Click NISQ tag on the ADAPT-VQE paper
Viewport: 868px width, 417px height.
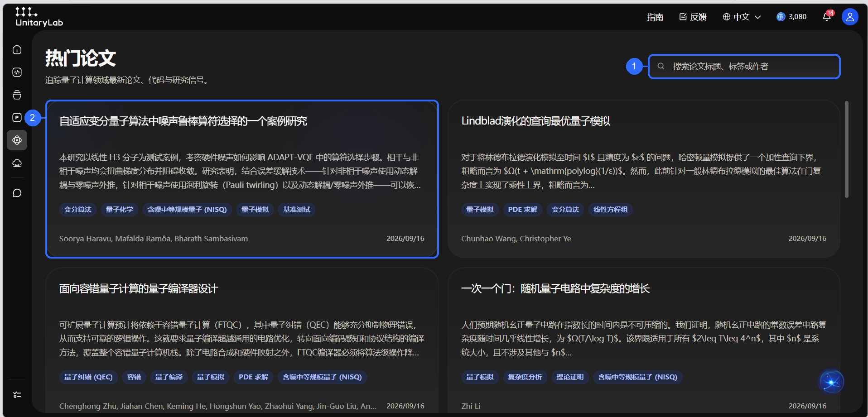point(187,210)
